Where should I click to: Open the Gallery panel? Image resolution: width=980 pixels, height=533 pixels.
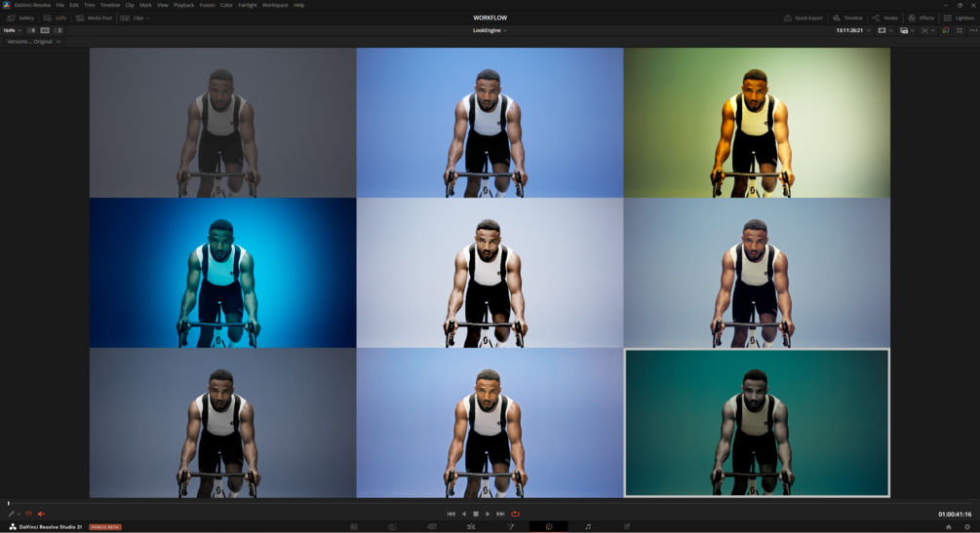(x=20, y=19)
